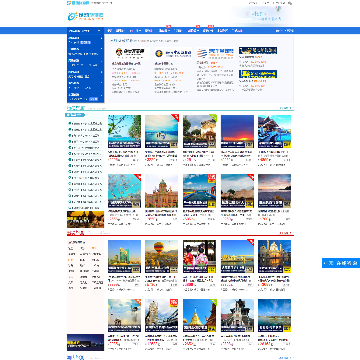Image resolution: width=360 pixels, height=360 pixels.
Task: Open the red sunset over dark sea photo
Action: (x=237, y=131)
